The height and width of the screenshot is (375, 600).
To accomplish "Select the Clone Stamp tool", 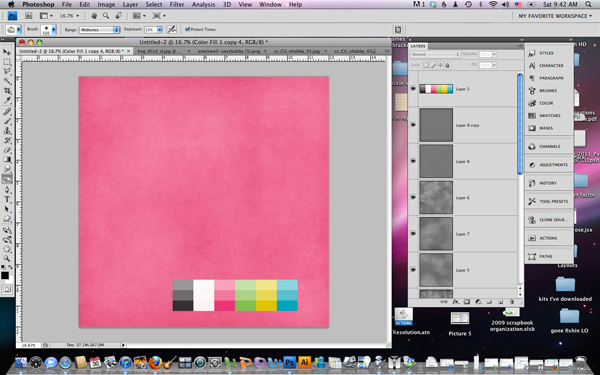I will 7,131.
